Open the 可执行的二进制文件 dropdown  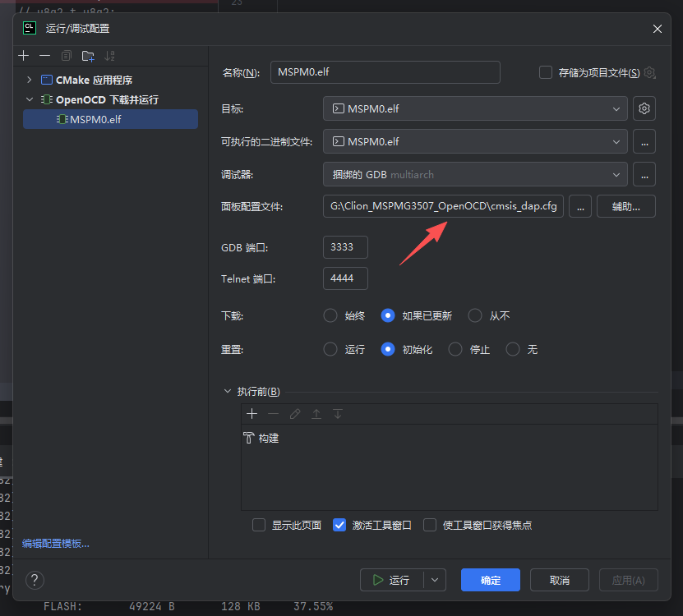tap(475, 141)
